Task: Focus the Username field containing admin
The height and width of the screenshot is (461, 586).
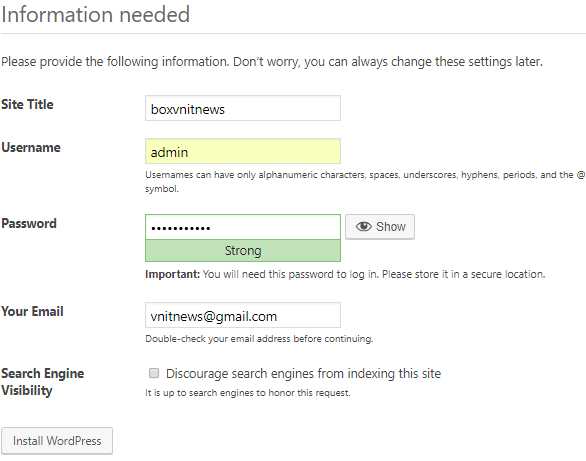Action: pyautogui.click(x=243, y=151)
